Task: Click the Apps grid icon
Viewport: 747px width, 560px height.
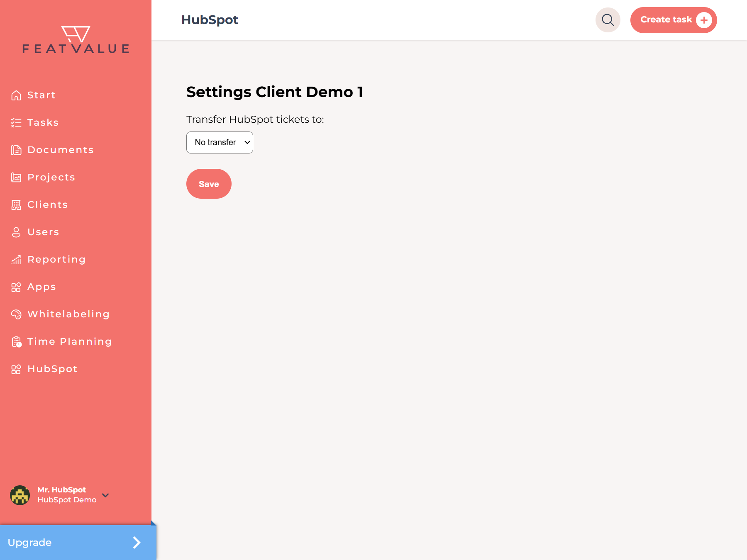Action: click(16, 287)
